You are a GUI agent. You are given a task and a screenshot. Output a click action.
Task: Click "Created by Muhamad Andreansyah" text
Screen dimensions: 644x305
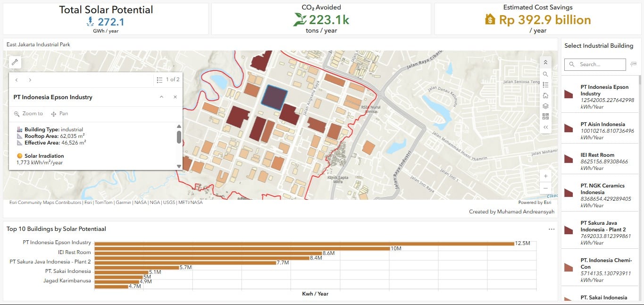511,212
